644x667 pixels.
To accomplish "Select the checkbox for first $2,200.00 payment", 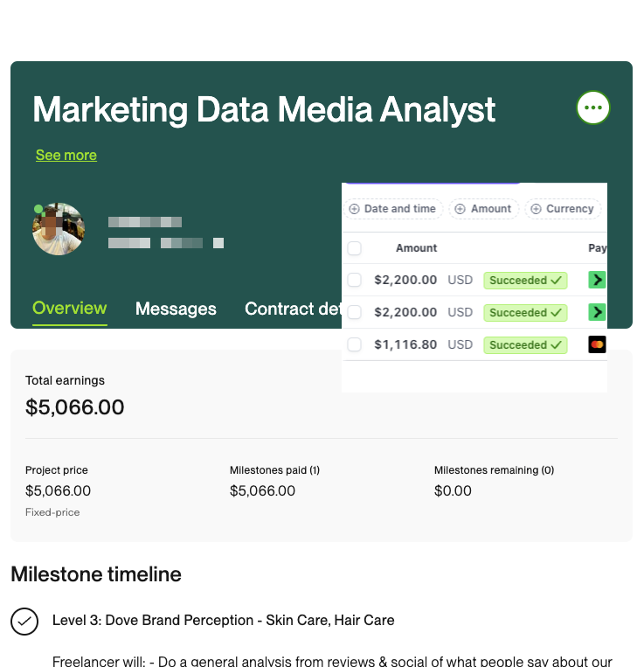I will pos(354,281).
